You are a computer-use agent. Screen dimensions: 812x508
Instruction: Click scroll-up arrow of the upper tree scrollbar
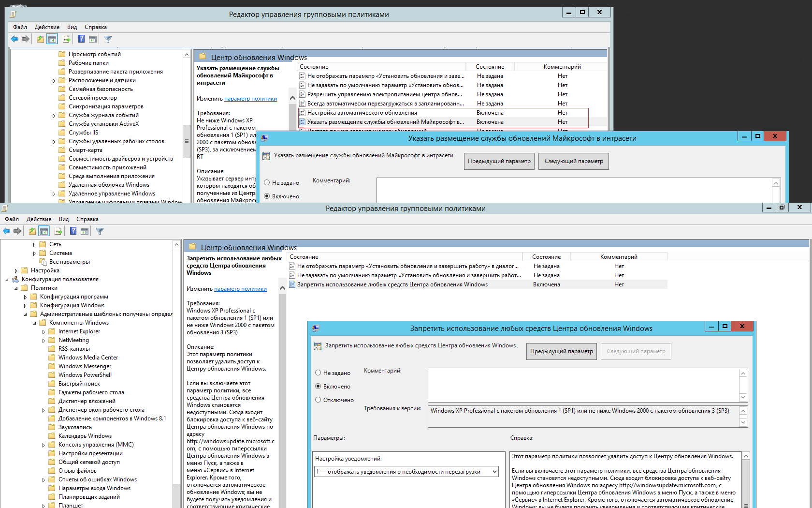click(187, 55)
